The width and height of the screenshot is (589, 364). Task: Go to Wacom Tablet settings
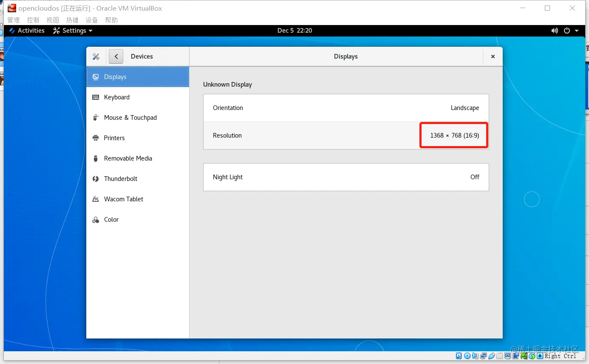(x=138, y=199)
